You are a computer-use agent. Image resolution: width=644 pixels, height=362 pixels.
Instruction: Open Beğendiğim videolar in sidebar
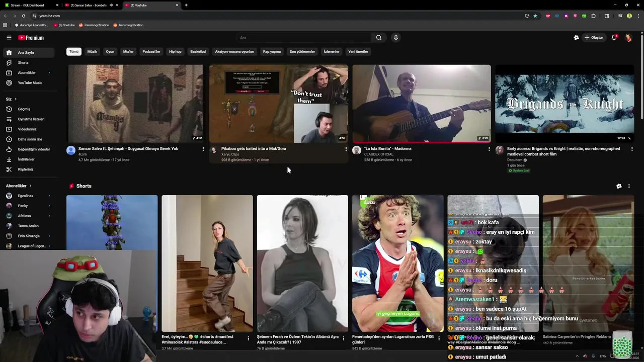click(28, 149)
